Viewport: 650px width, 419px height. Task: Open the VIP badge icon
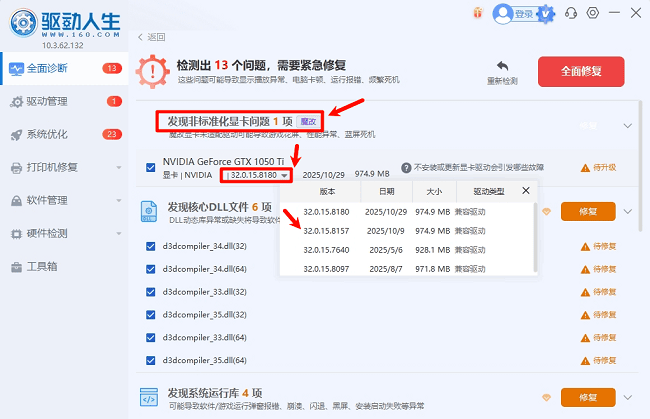tap(546, 15)
